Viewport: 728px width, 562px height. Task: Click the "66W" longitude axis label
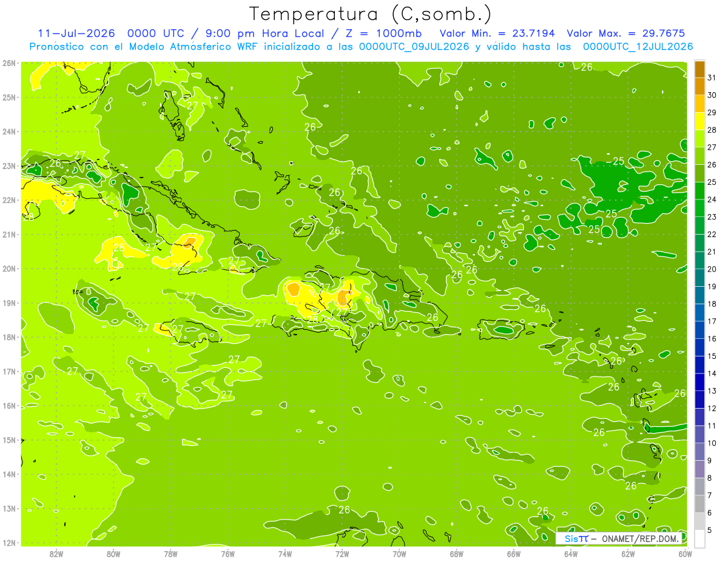point(514,554)
